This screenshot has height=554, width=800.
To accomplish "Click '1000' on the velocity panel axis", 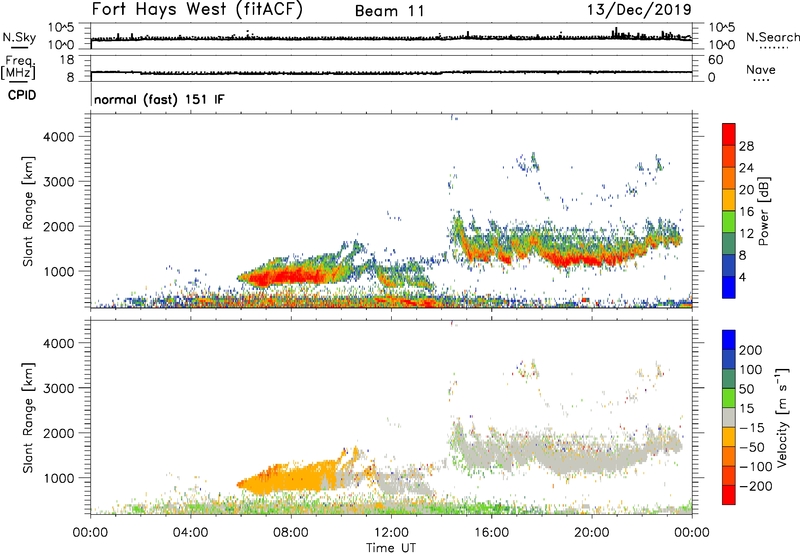I will (x=59, y=478).
